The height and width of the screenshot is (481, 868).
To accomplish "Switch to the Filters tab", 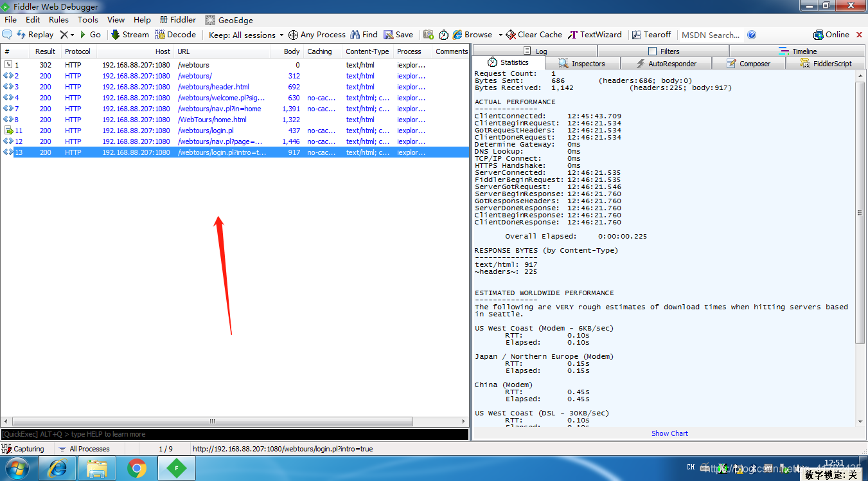I will [663, 51].
